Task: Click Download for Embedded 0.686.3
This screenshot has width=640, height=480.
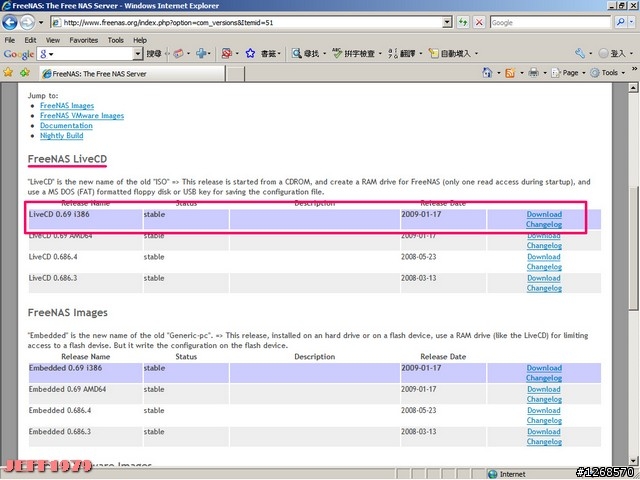Action: [544, 431]
